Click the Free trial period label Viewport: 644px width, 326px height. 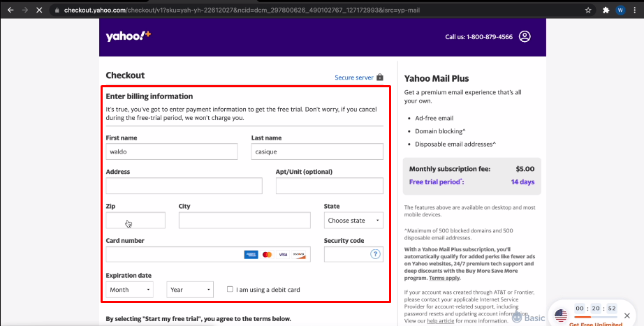tap(437, 182)
